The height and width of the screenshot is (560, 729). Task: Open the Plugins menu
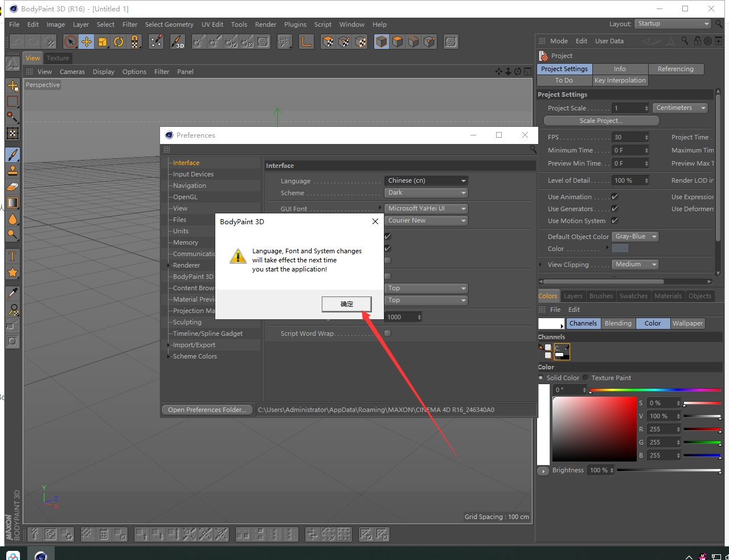295,24
